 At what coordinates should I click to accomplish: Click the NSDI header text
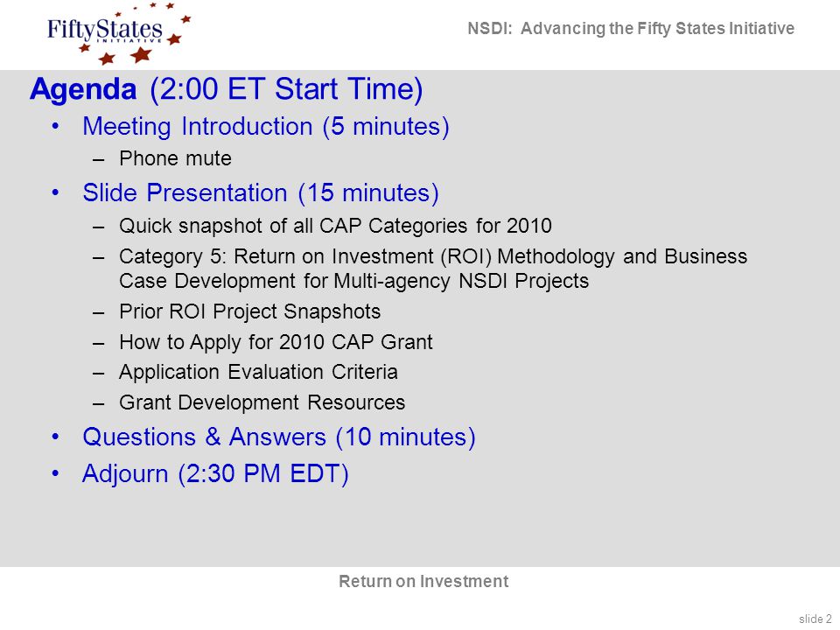point(631,28)
